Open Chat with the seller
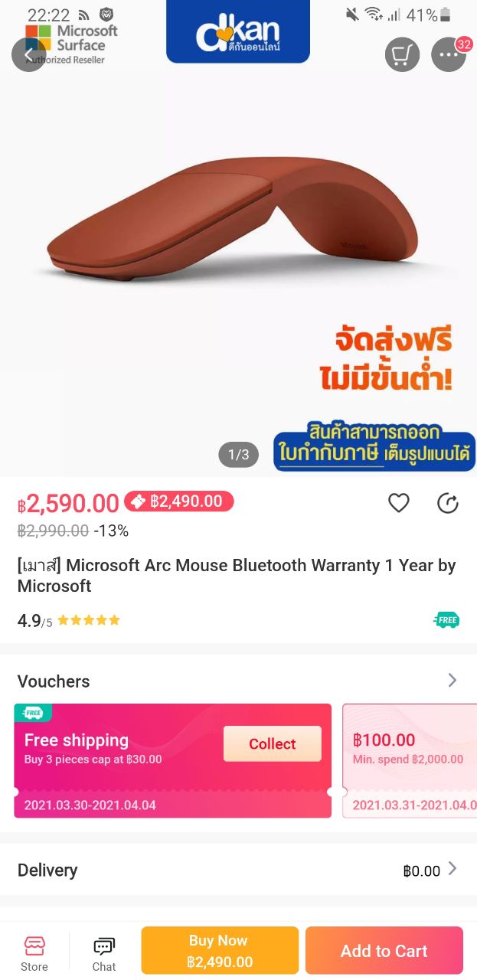The width and height of the screenshot is (477, 980). click(x=104, y=952)
